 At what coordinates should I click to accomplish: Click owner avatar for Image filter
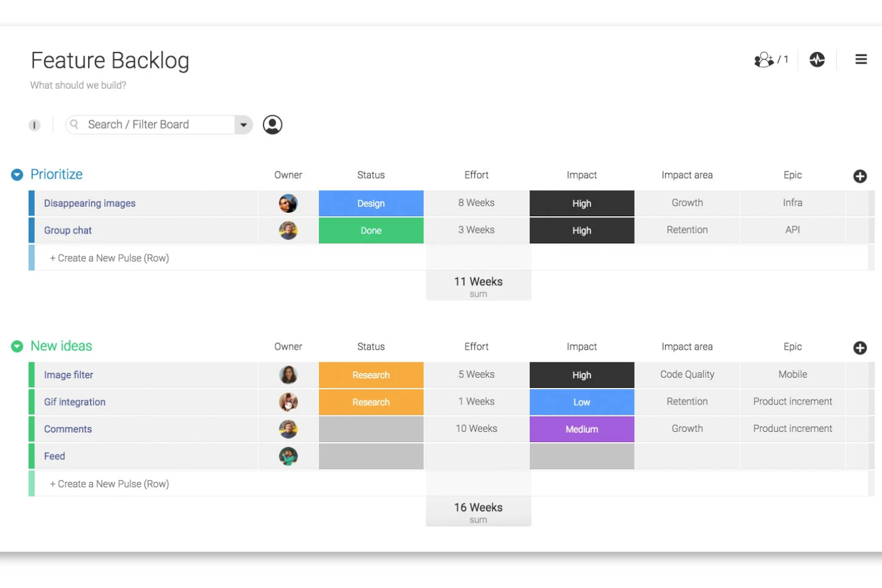288,375
